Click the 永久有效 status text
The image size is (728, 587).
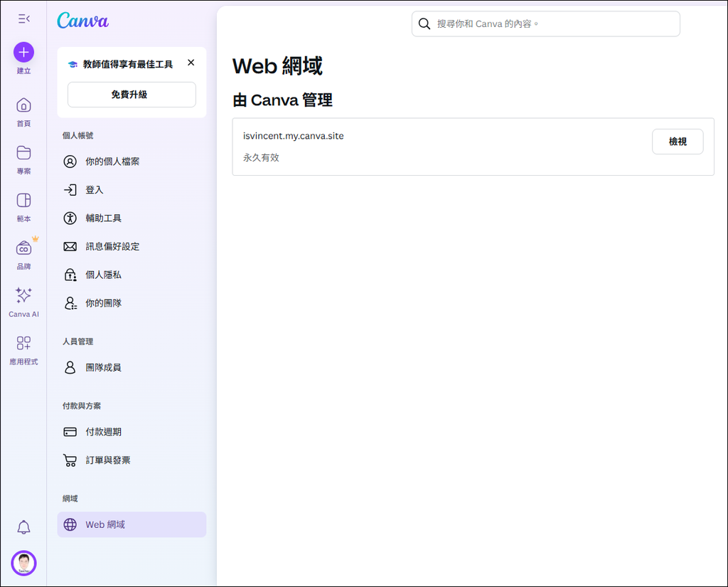[x=262, y=157]
